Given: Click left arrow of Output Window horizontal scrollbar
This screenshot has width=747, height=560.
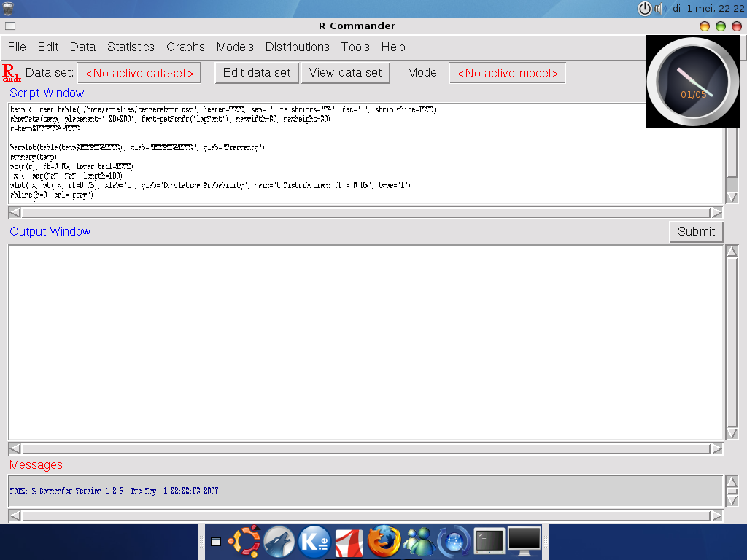Looking at the screenshot, I should 15,448.
